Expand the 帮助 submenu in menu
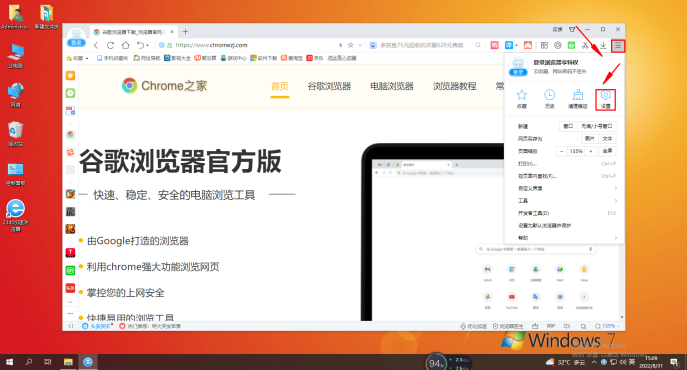The height and width of the screenshot is (370, 687). tap(616, 238)
